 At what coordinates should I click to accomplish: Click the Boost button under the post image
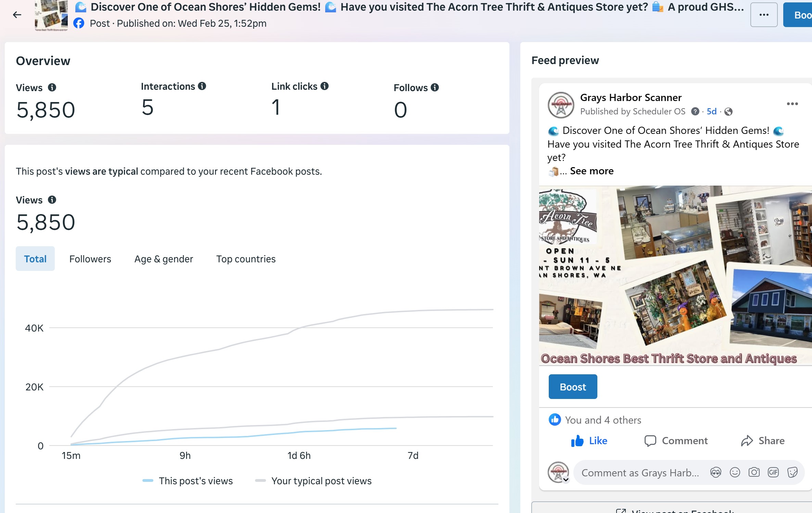(573, 387)
